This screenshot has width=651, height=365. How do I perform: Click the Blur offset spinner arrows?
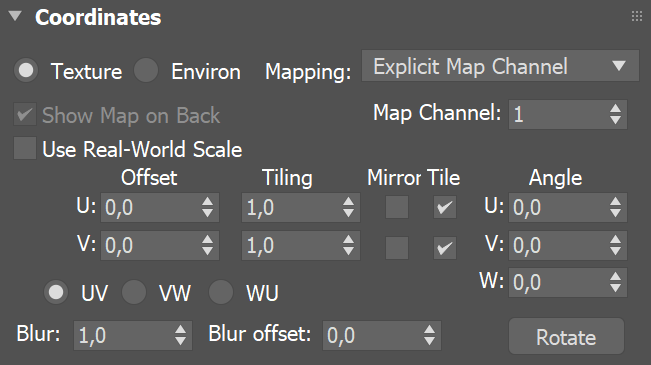point(429,335)
